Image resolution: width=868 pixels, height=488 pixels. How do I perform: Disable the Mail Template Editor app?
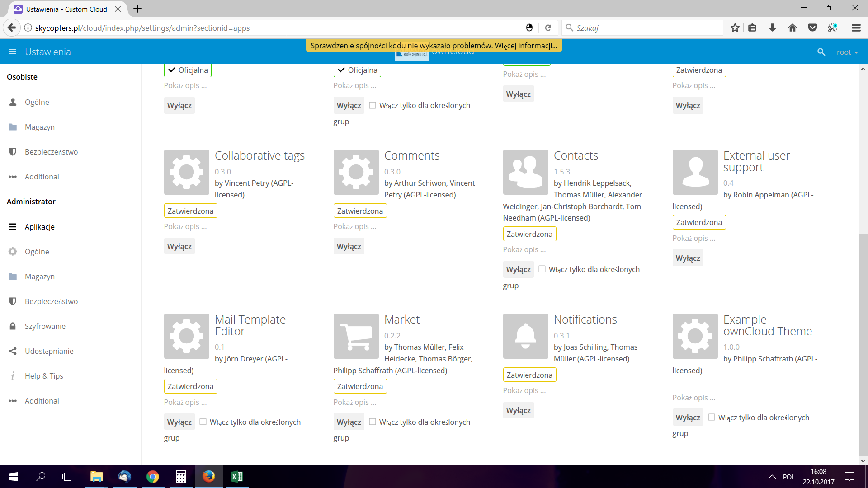[179, 422]
